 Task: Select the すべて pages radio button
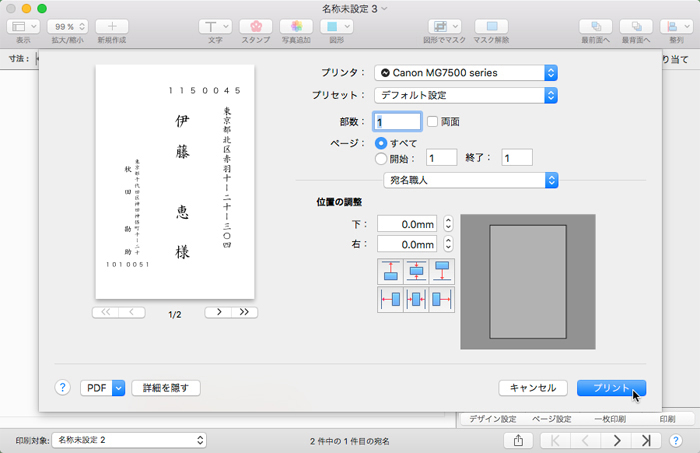point(381,143)
